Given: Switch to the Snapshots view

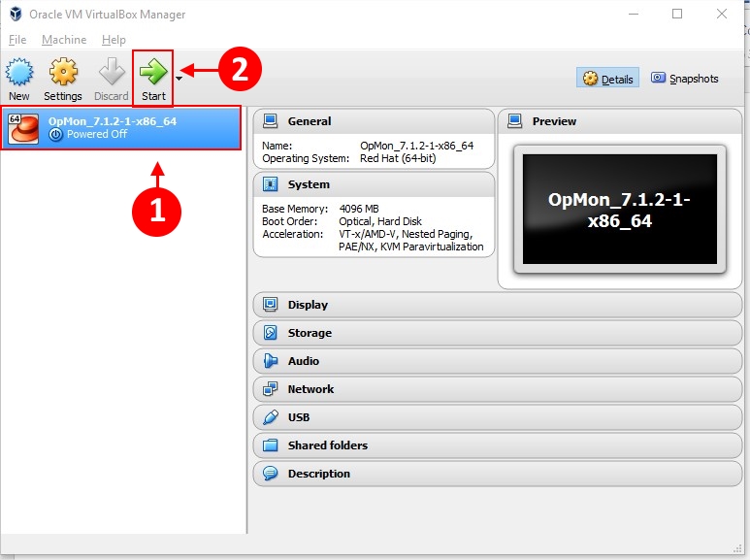Looking at the screenshot, I should pyautogui.click(x=685, y=79).
